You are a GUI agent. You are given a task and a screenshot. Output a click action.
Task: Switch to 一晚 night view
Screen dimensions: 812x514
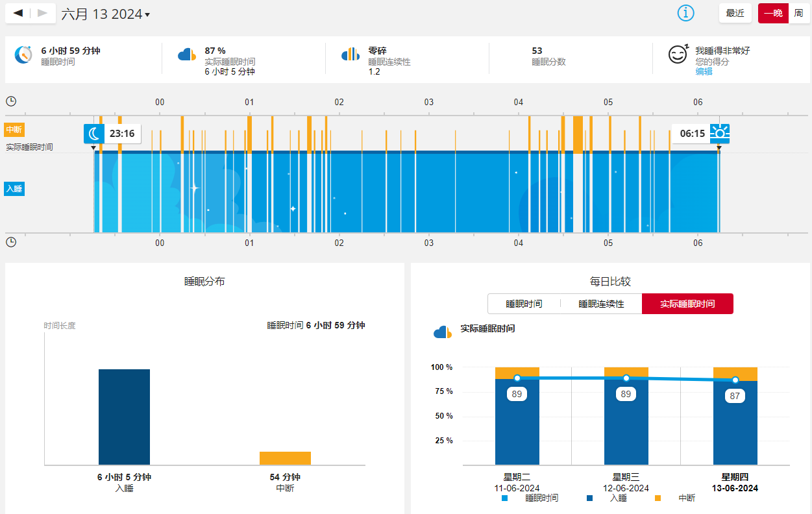tap(772, 13)
